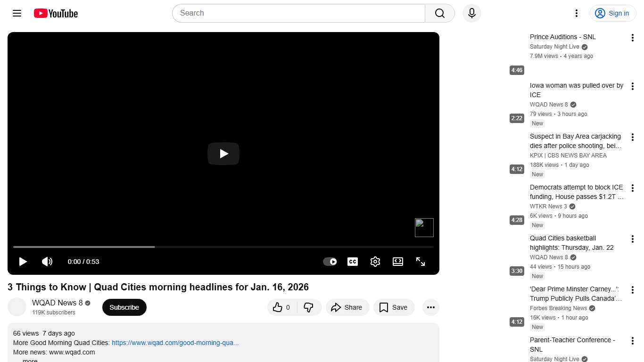Viewport: 644px width, 362px height.
Task: Activate the miniplayer
Action: 398,262
